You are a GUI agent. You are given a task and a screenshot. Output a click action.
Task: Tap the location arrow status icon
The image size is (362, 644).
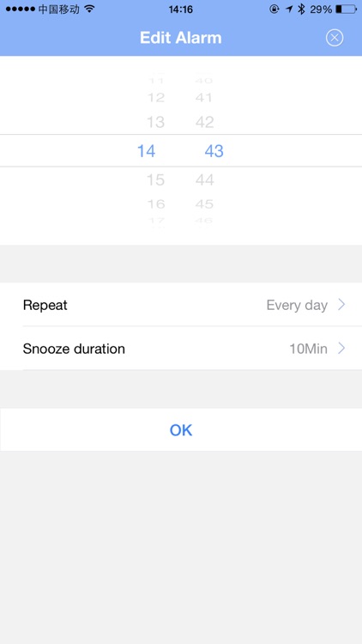point(289,9)
